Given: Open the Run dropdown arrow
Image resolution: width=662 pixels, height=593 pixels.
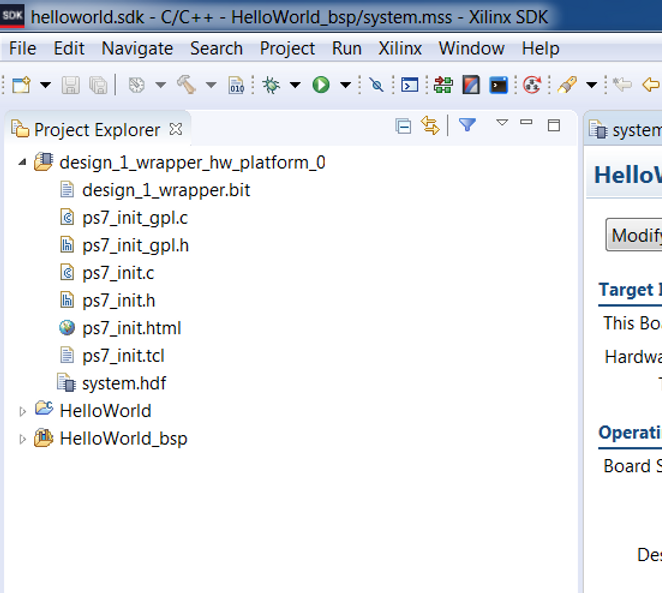Looking at the screenshot, I should (x=346, y=85).
